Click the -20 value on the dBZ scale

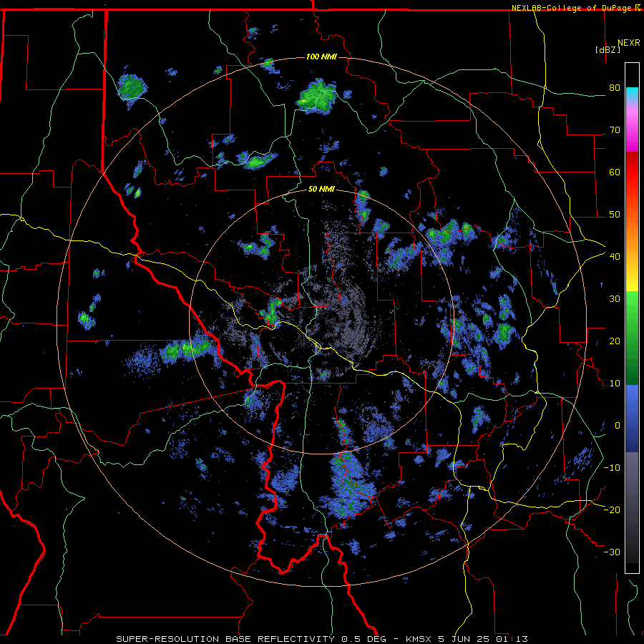pos(612,510)
